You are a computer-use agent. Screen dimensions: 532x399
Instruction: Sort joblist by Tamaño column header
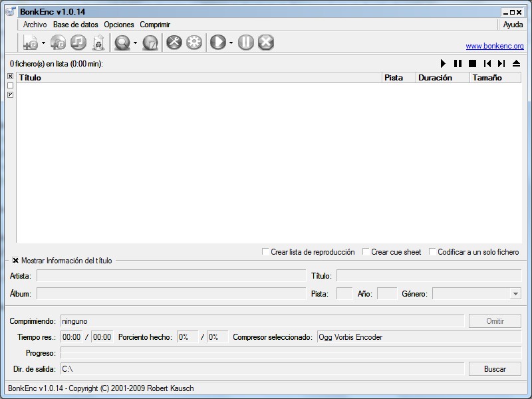click(495, 78)
